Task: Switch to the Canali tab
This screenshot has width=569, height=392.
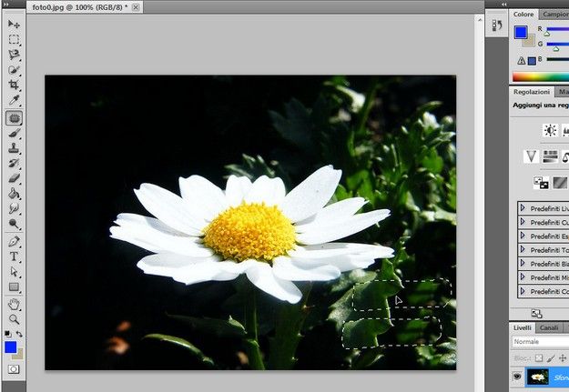Action: 548,327
